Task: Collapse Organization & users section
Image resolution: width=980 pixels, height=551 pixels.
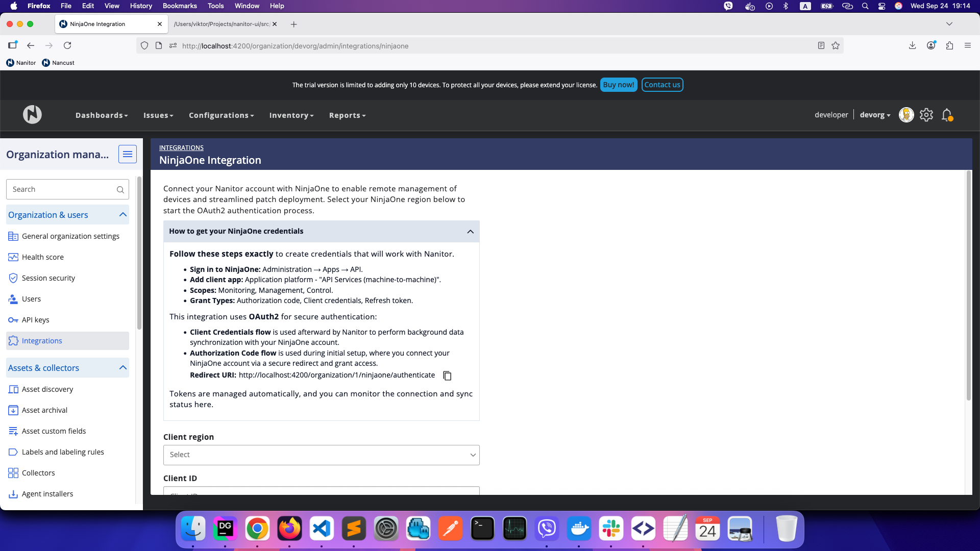Action: [x=122, y=215]
